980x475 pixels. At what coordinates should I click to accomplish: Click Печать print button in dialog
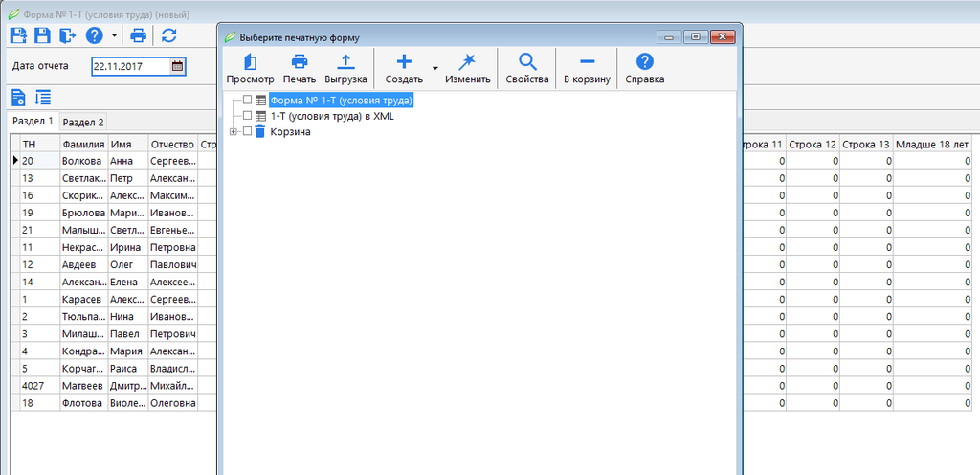(x=300, y=69)
